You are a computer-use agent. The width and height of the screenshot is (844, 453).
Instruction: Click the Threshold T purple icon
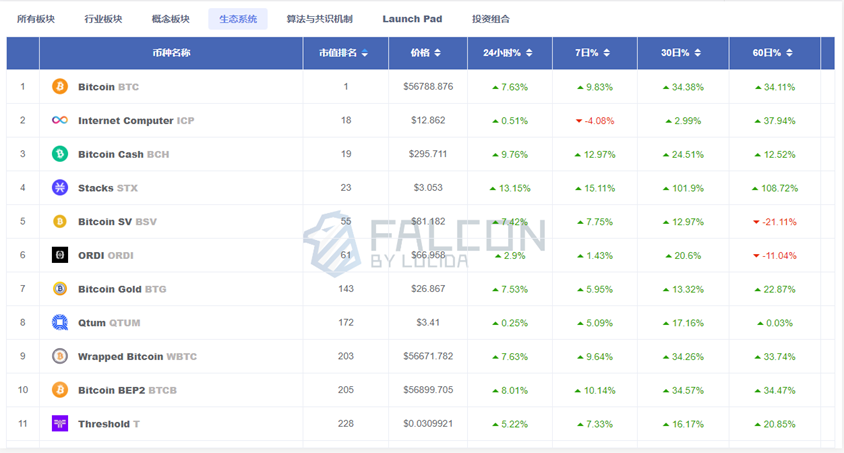(60, 424)
